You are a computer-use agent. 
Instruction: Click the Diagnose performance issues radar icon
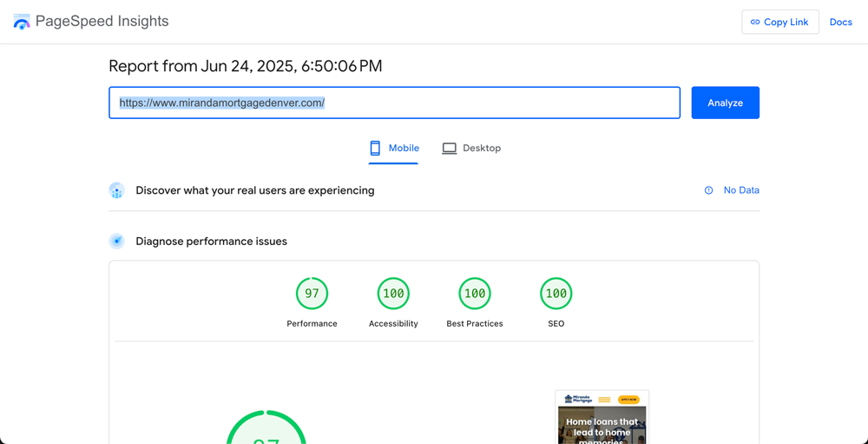click(117, 242)
